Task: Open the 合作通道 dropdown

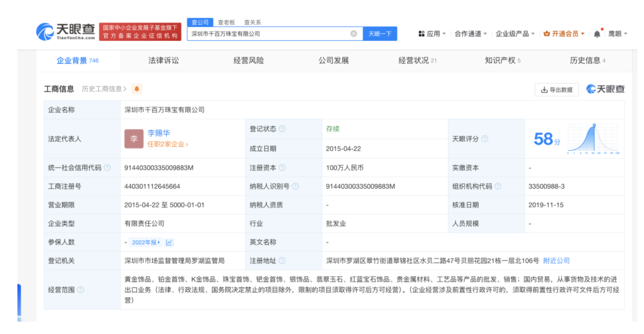Action: point(470,34)
